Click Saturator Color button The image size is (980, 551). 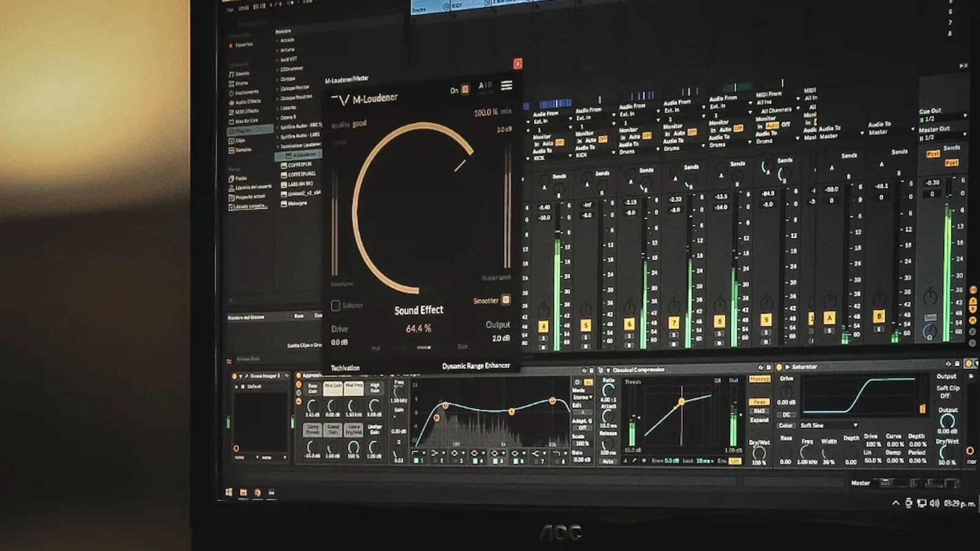786,425
